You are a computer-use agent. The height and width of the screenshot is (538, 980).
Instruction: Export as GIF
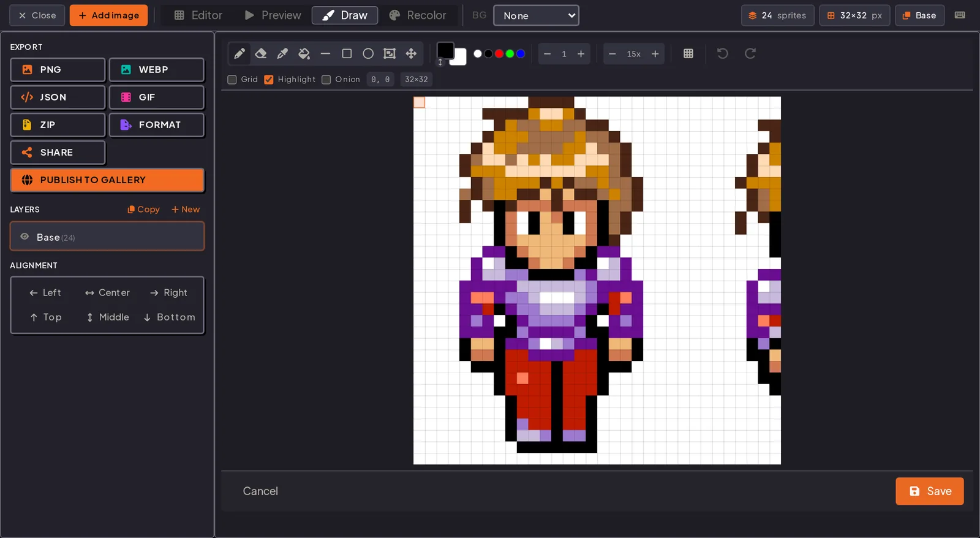(156, 97)
